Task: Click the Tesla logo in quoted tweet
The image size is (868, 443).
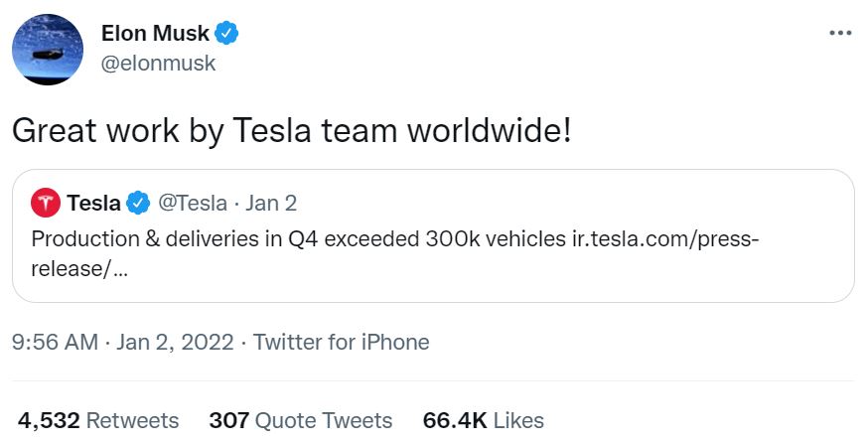Action: point(46,204)
